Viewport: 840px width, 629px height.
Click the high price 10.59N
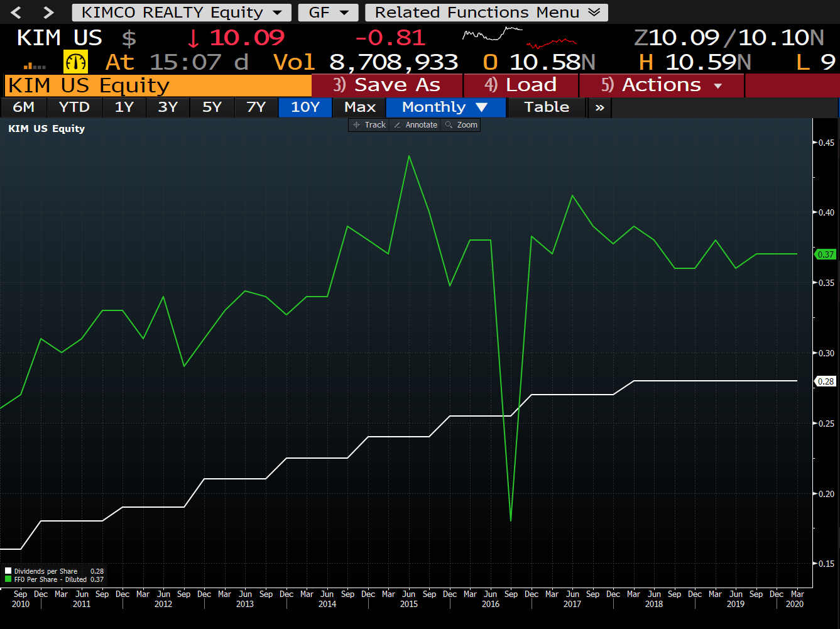[708, 62]
